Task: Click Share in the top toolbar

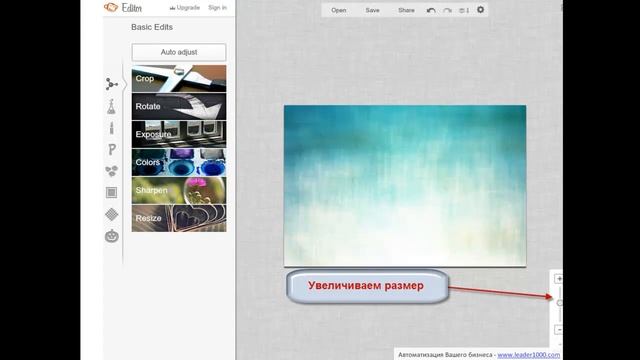Action: [406, 10]
